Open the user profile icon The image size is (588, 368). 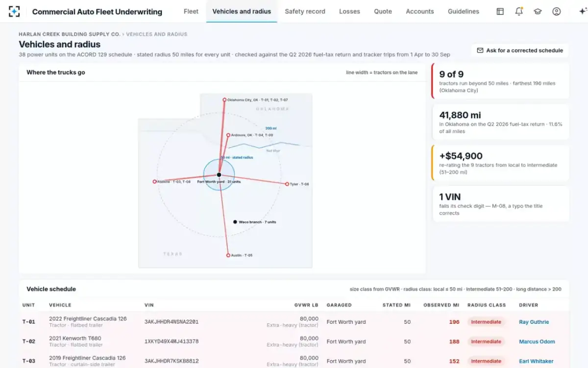tap(556, 11)
